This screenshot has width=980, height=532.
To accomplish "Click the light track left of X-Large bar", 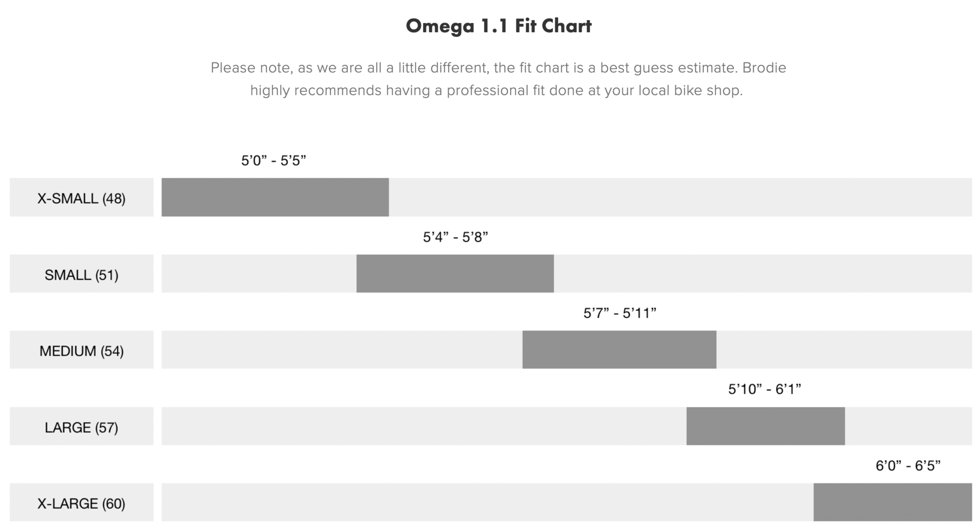I will pos(488,502).
